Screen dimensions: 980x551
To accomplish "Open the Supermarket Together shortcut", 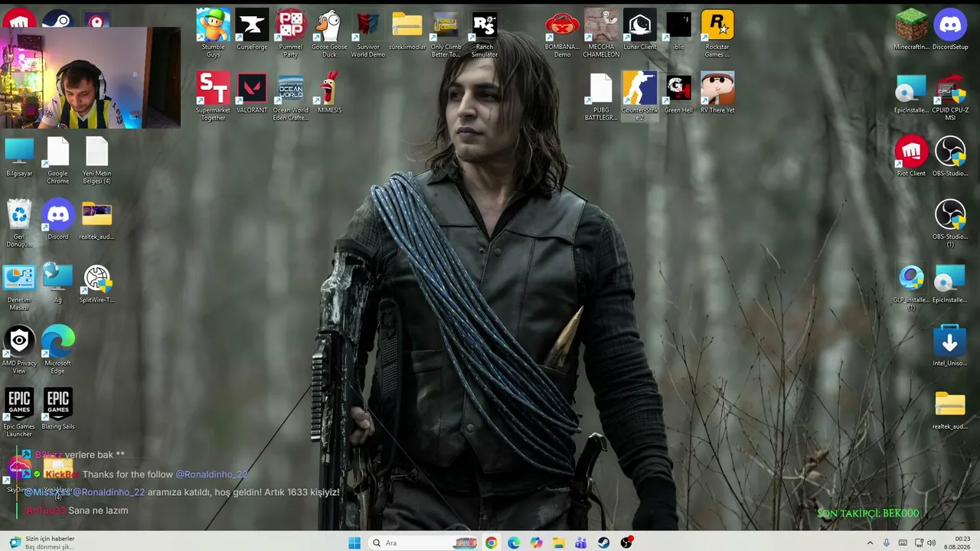I will (x=213, y=96).
